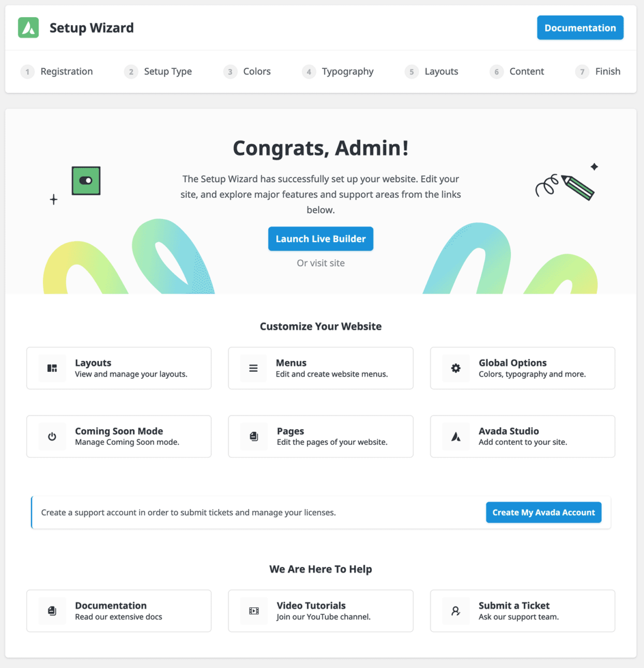Viewport: 644px width, 668px height.
Task: Open the Documentation button in the header
Action: tap(580, 27)
